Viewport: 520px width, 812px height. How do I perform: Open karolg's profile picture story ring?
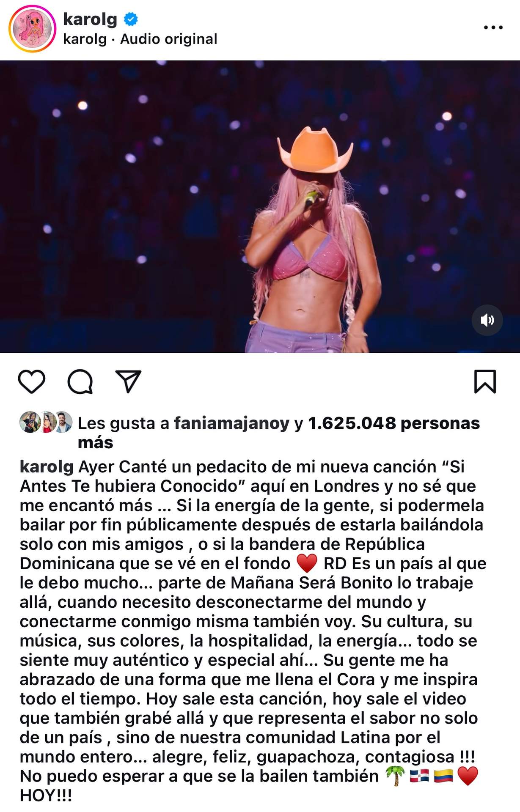(x=32, y=29)
